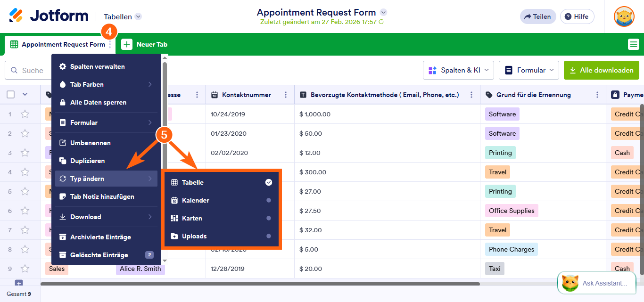Star the first row
Screen dimensions: 644x302
tap(25, 114)
